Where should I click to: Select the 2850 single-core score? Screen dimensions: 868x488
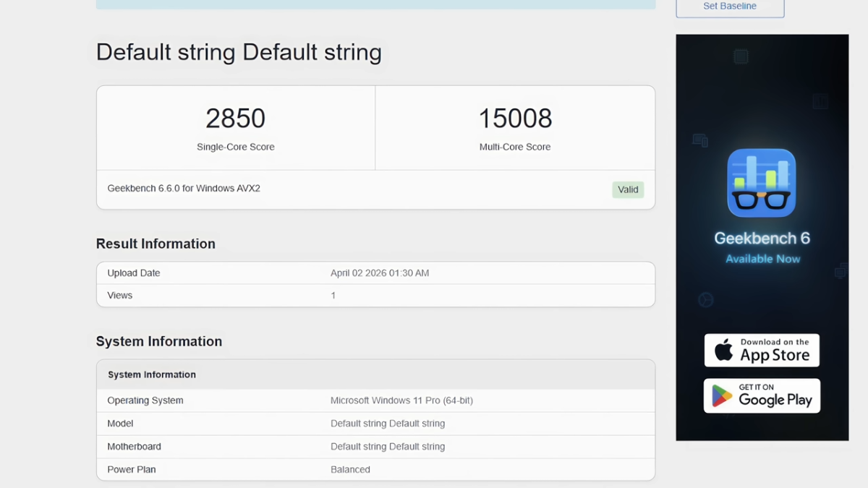(x=236, y=119)
